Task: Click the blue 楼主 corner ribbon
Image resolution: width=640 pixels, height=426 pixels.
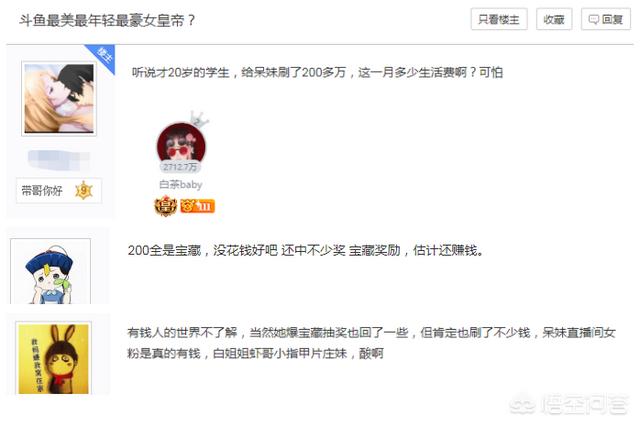Action: click(x=103, y=57)
